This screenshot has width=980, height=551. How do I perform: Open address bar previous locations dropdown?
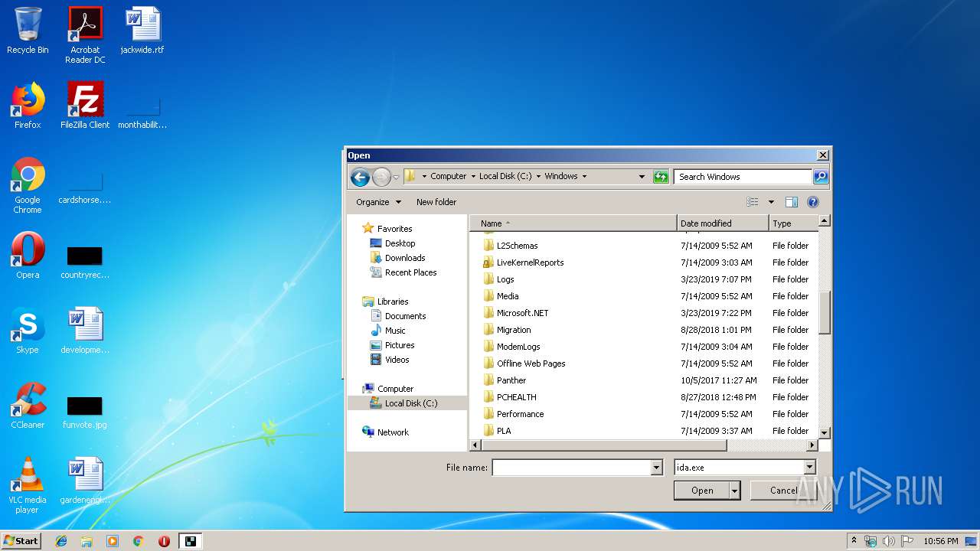(642, 176)
